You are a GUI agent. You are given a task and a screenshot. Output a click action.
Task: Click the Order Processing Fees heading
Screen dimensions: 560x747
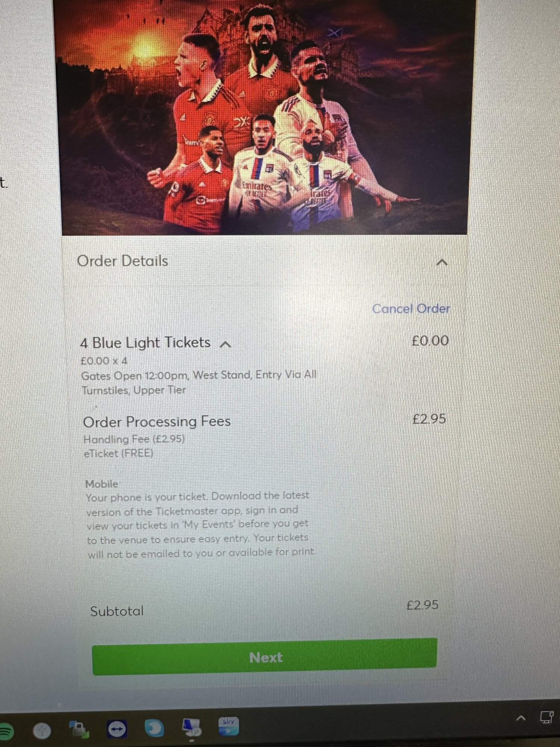tap(157, 422)
